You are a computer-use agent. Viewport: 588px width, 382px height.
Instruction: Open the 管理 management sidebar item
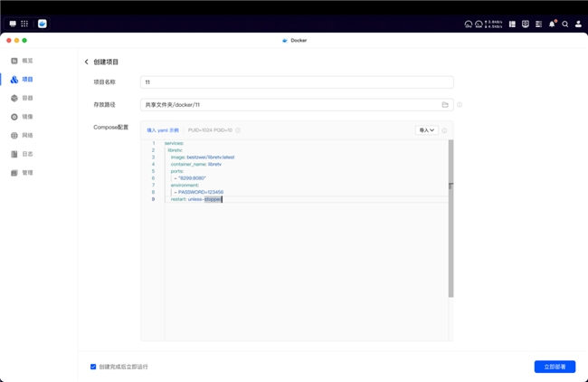[22, 173]
